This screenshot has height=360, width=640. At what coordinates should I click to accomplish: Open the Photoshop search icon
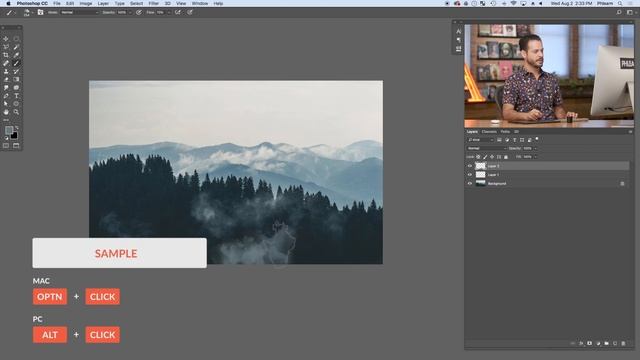(619, 12)
